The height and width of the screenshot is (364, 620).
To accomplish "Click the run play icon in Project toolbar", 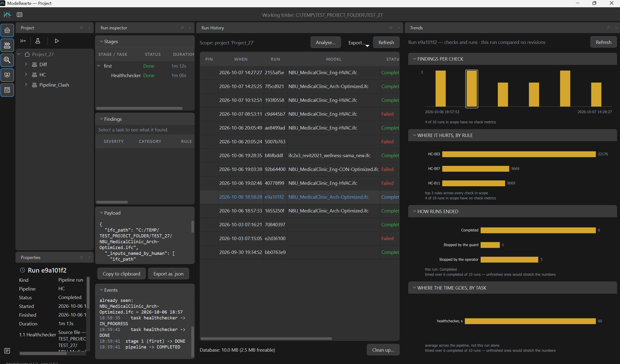I will [57, 41].
